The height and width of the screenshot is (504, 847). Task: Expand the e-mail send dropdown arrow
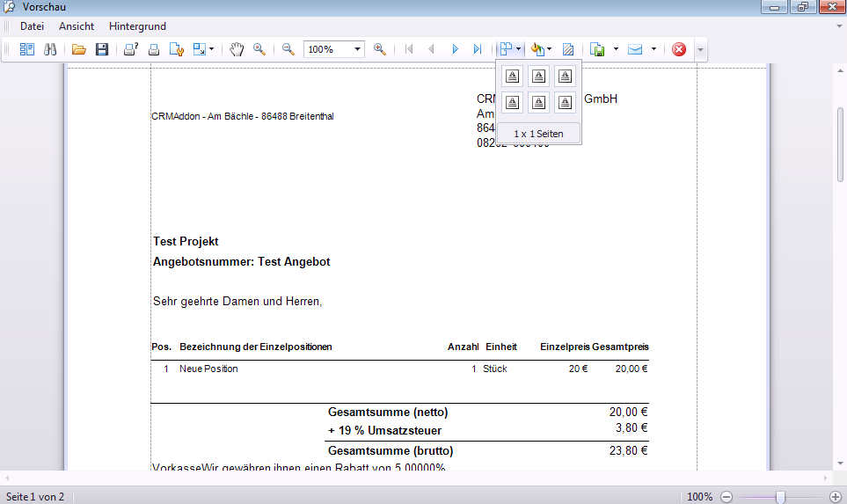(x=654, y=49)
